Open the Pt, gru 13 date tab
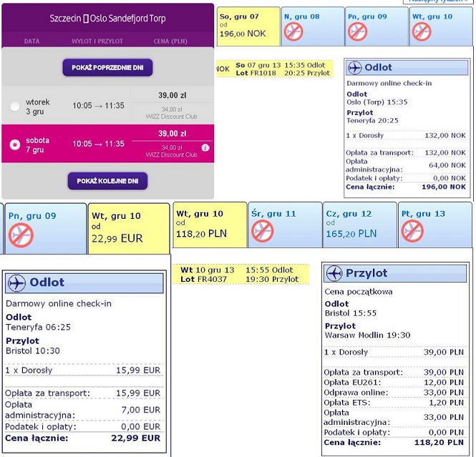The width and height of the screenshot is (476, 457). [x=435, y=225]
